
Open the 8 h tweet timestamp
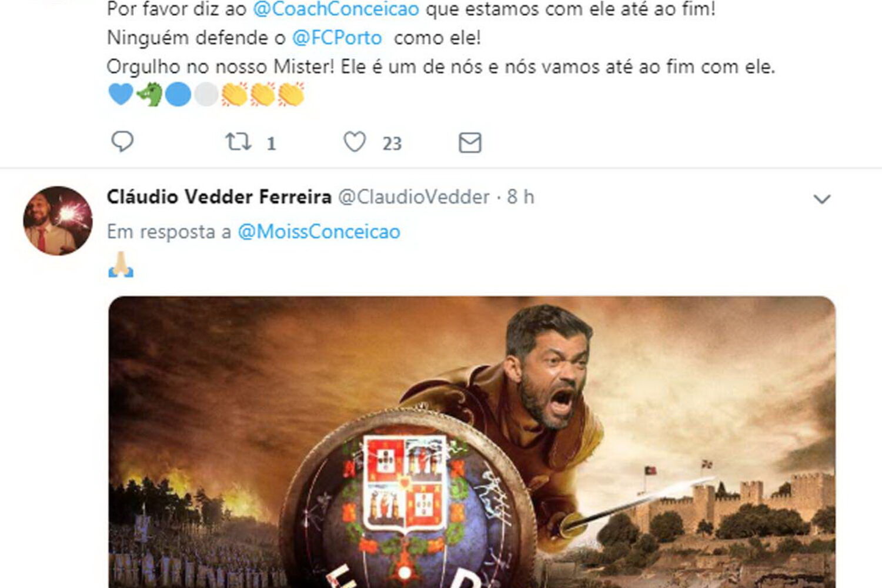520,197
